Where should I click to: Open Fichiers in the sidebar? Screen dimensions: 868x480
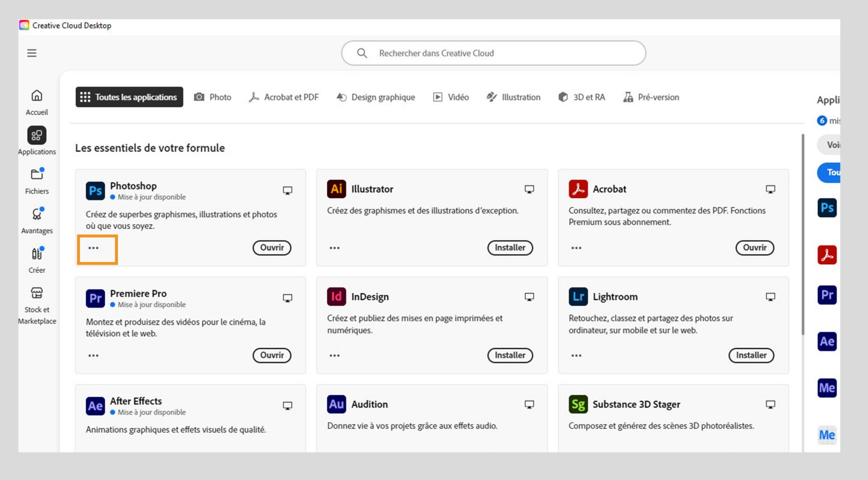(37, 175)
